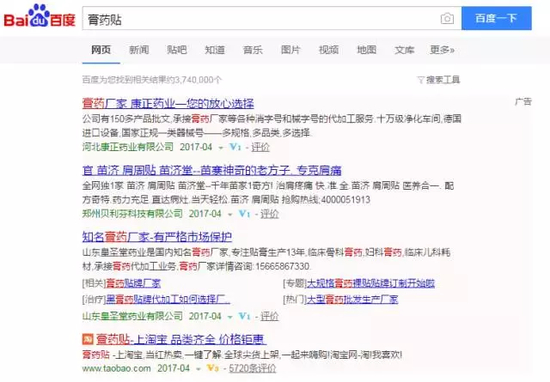This screenshot has width=550, height=382.
Task: Switch to the 新闻 tab
Action: 139,50
